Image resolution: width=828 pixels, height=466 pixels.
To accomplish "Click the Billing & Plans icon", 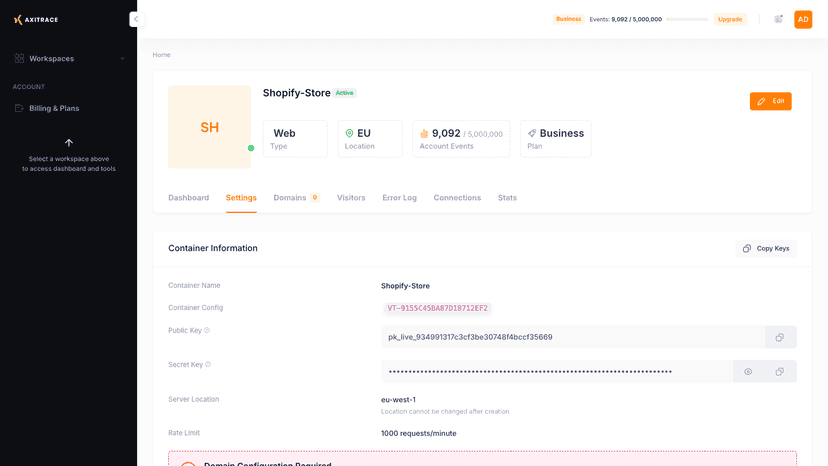I will (x=19, y=108).
